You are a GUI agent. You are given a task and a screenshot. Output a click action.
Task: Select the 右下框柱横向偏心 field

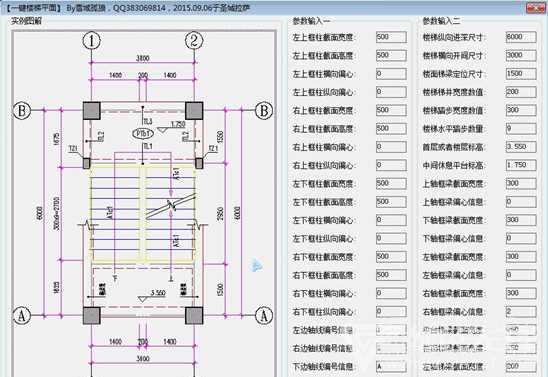[x=391, y=293]
